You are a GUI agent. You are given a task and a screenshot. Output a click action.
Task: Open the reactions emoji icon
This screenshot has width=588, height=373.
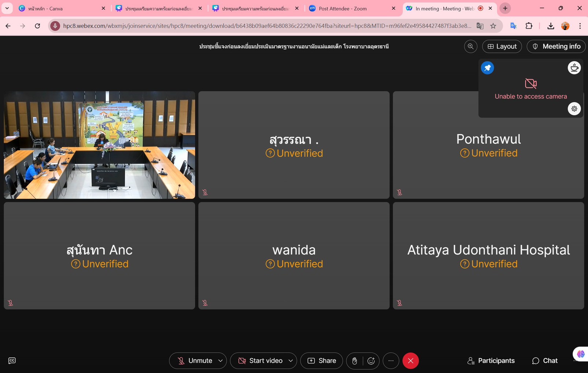[x=371, y=361]
